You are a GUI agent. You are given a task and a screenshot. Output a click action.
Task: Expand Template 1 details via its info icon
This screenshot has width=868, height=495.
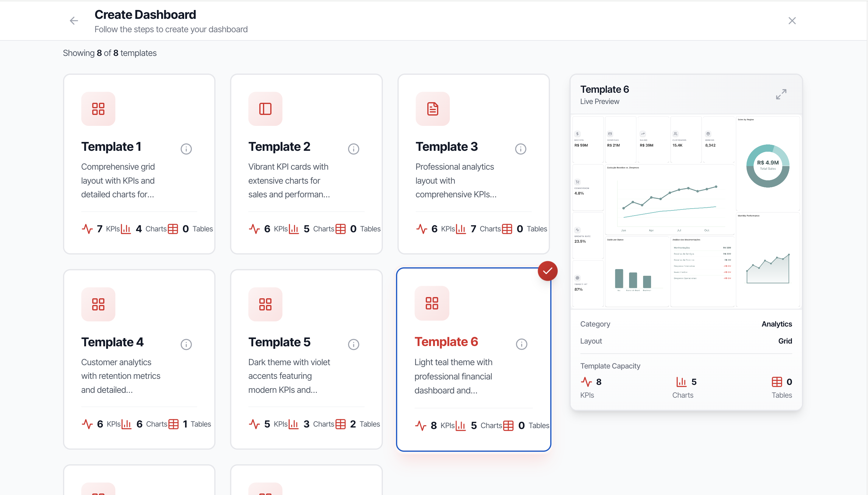(x=186, y=149)
